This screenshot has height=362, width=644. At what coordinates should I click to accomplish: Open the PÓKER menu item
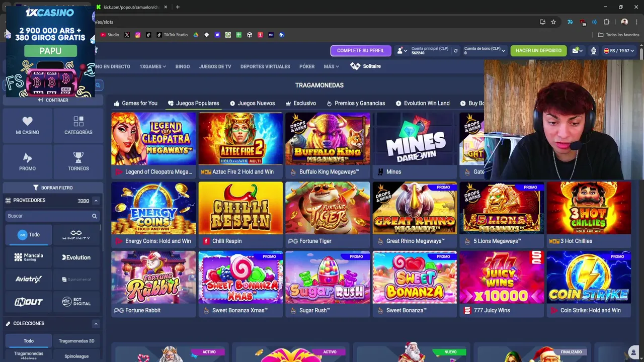tap(307, 66)
